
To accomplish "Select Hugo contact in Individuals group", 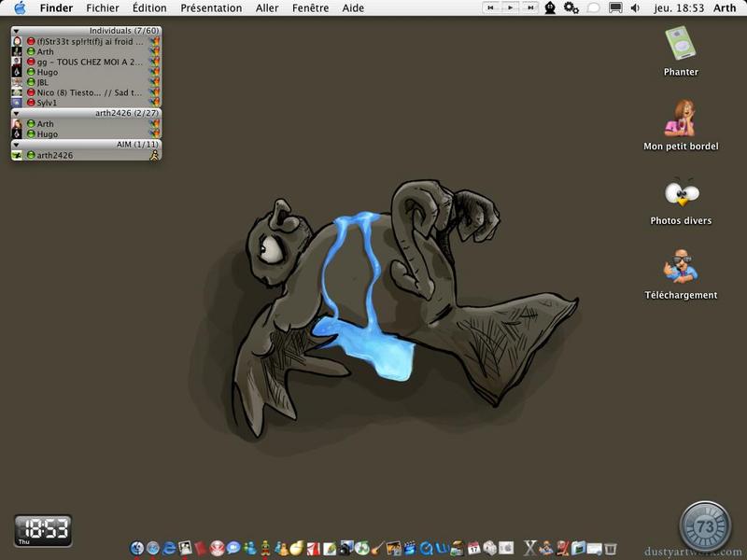I will (x=86, y=72).
